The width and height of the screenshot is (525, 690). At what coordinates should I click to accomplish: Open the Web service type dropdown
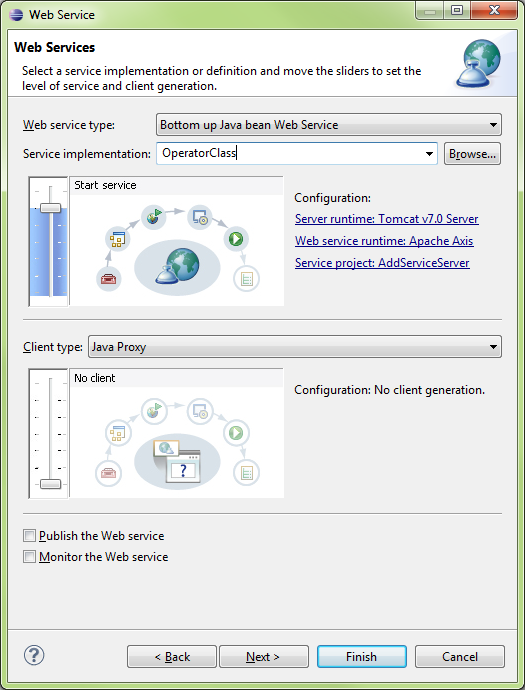329,125
